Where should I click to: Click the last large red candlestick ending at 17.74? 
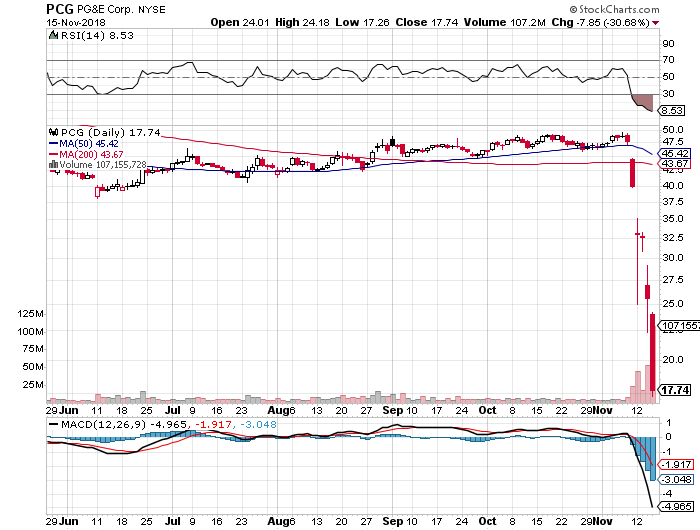pyautogui.click(x=653, y=353)
